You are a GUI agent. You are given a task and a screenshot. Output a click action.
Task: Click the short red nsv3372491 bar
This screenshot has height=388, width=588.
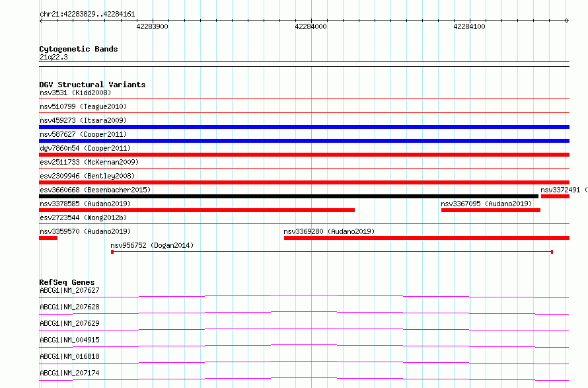556,196
